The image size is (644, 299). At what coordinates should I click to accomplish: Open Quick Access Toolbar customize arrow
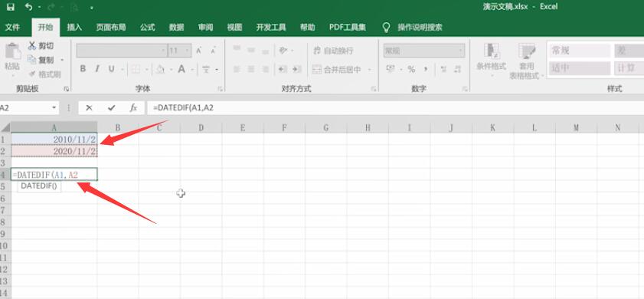91,8
